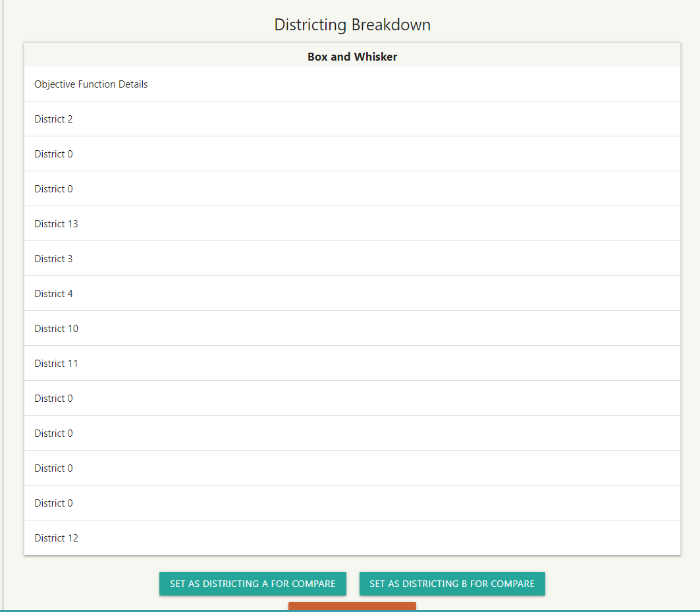
Task: Select the District 0 entry below District 11
Action: coord(53,398)
